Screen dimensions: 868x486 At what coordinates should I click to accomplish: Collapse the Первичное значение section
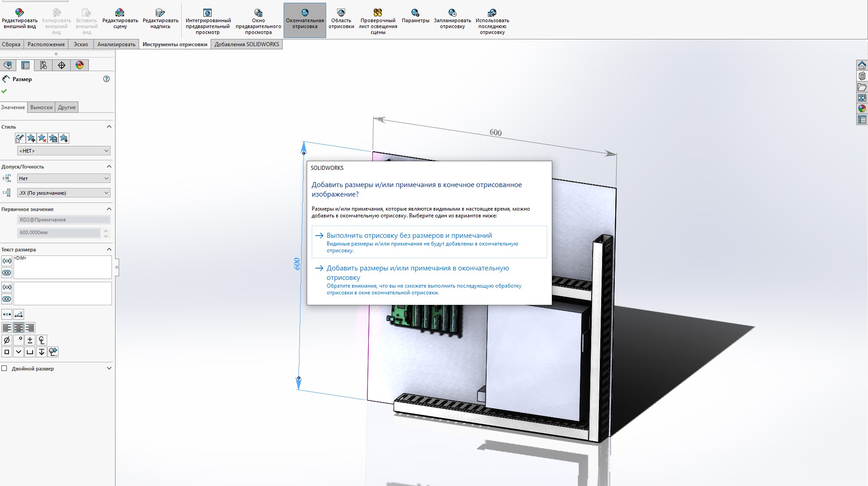click(x=109, y=209)
